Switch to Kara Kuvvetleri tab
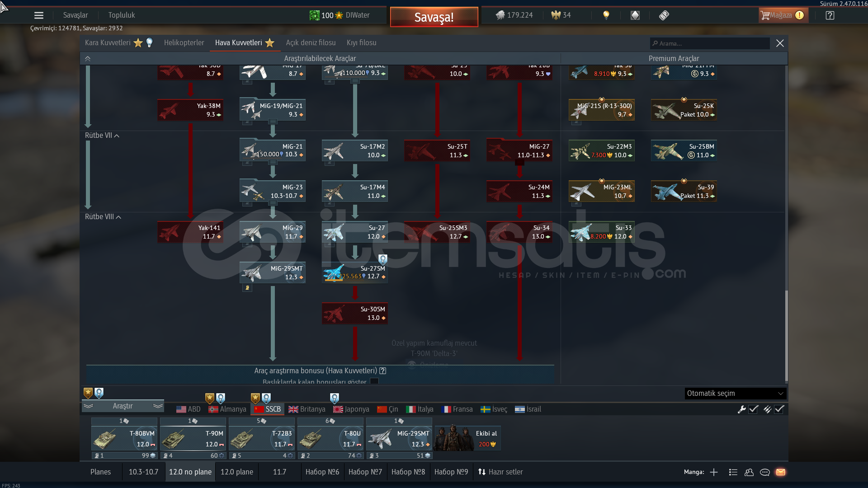The width and height of the screenshot is (868, 488). click(x=108, y=42)
